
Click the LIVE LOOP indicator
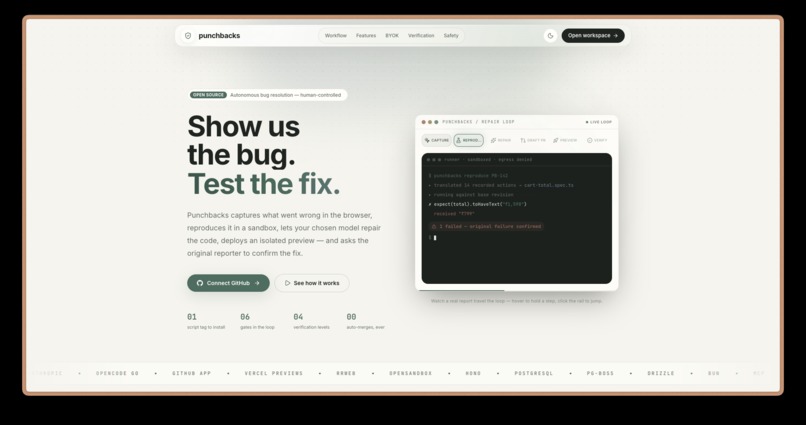coord(599,122)
